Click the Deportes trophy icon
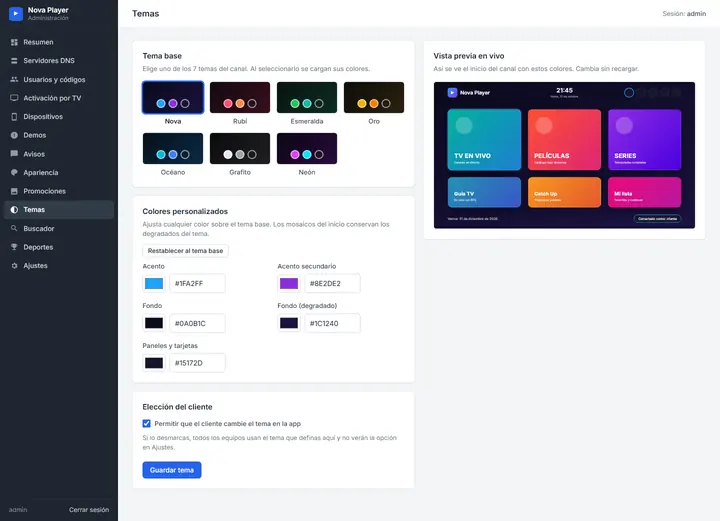This screenshot has width=720, height=521. (14, 247)
